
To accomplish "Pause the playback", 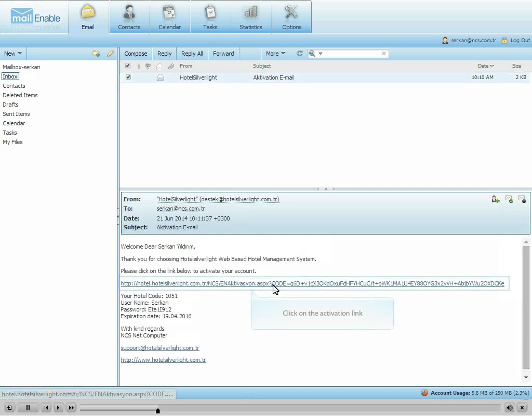I will 28,408.
